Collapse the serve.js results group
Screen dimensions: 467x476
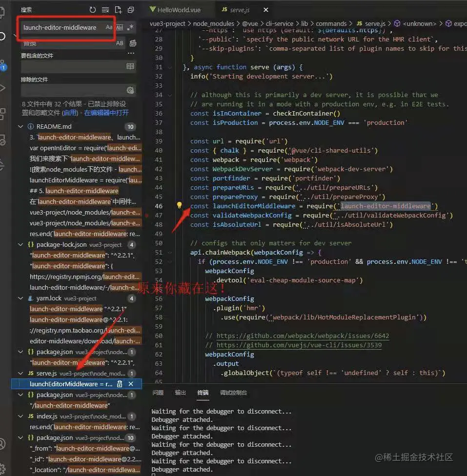point(20,373)
